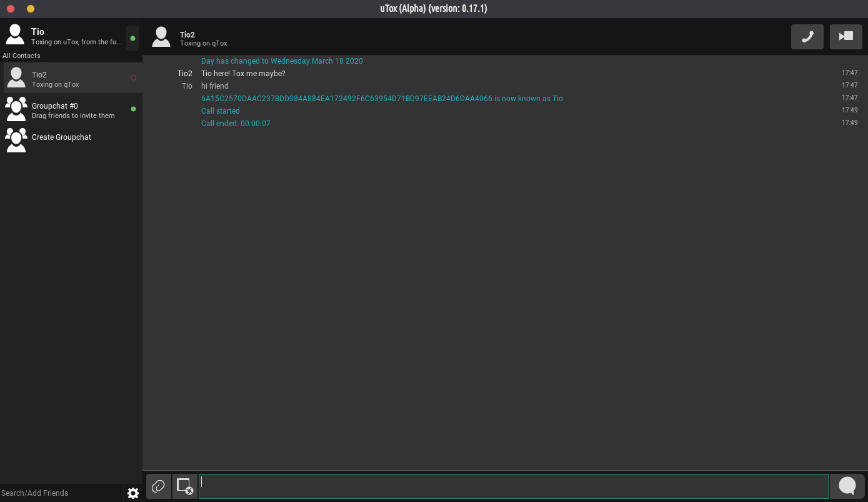The width and height of the screenshot is (868, 502).
Task: Open settings with the gear icon
Action: tap(133, 493)
